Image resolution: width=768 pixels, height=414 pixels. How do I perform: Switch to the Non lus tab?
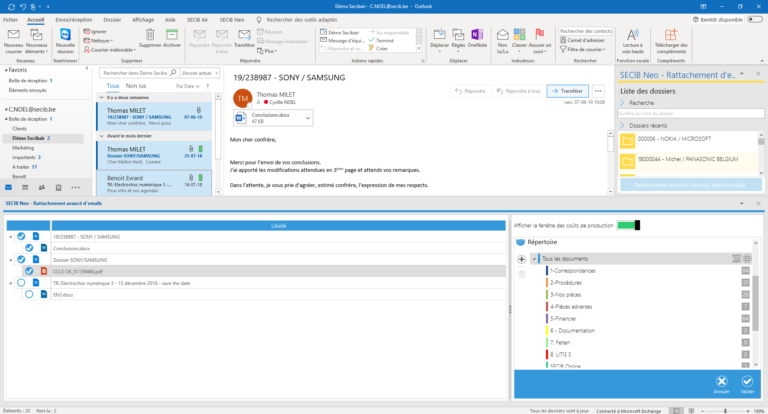point(136,87)
